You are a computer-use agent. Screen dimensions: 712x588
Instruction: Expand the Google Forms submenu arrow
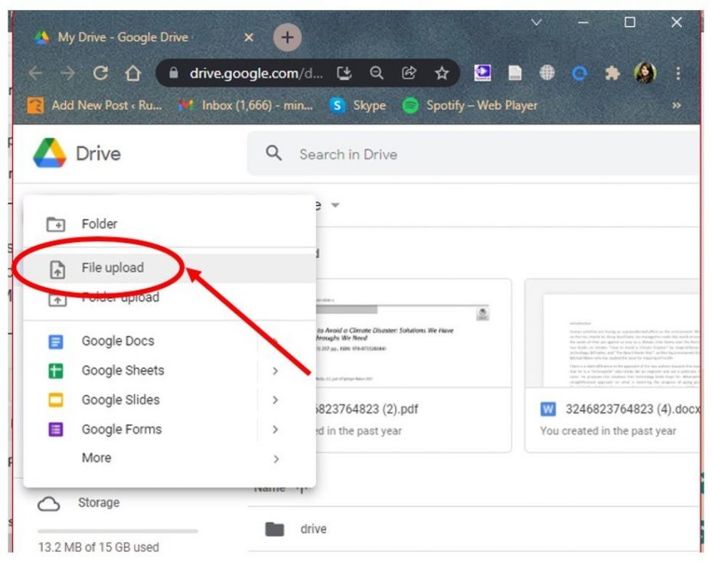pyautogui.click(x=275, y=430)
